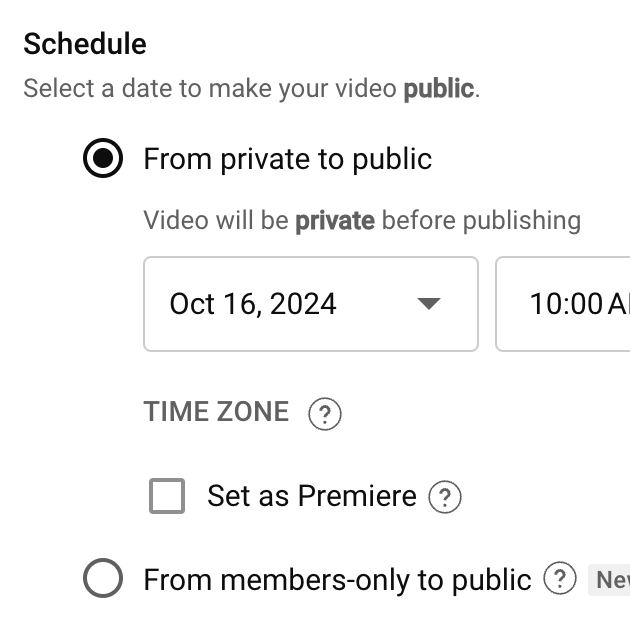The height and width of the screenshot is (630, 630).
Task: Click the Select a date description text
Action: (212, 88)
